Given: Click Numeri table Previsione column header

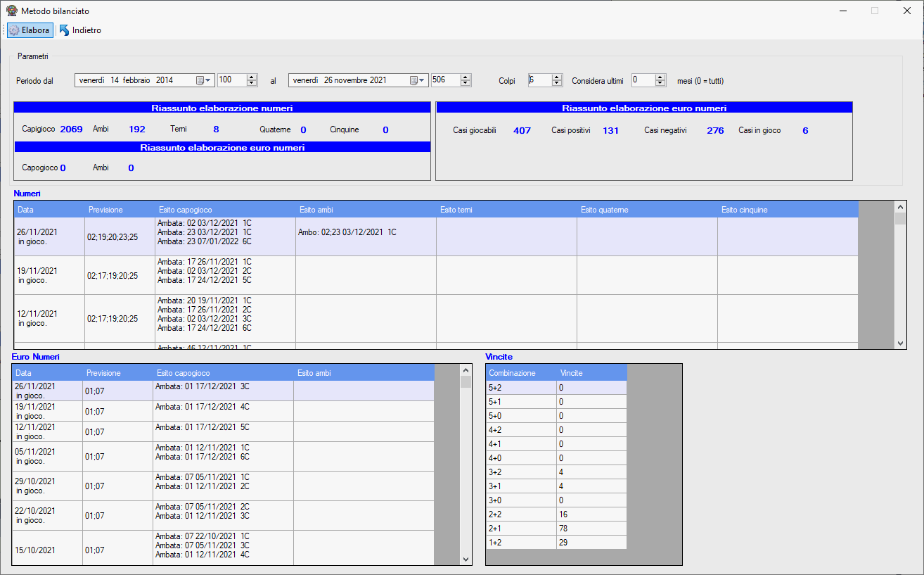Looking at the screenshot, I should 120,210.
